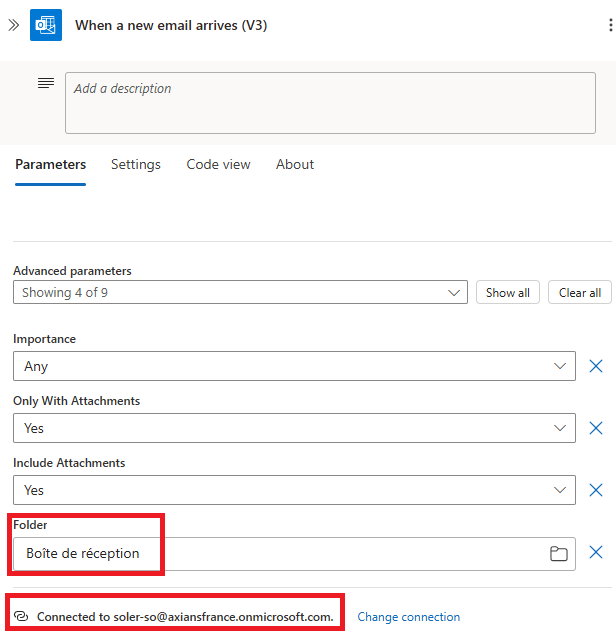Screen dimensions: 616x631
Task: Open the About tab
Action: [295, 164]
